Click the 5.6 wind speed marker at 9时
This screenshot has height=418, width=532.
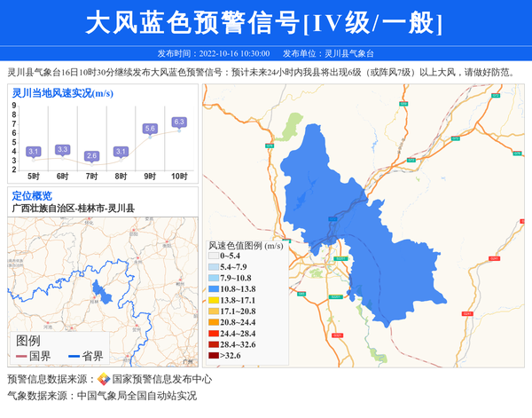point(150,129)
